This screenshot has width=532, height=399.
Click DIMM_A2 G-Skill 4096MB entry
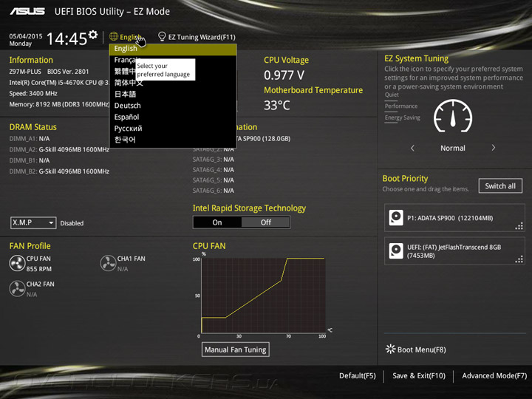[x=59, y=149]
